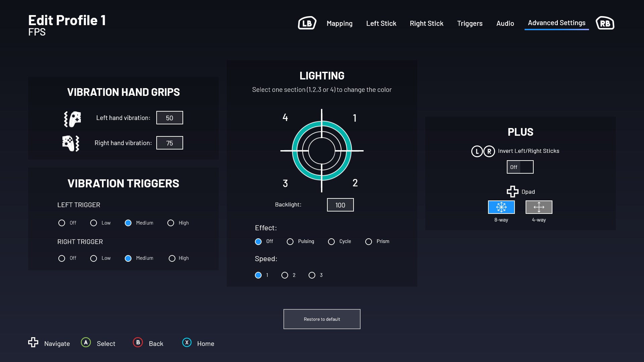
Task: Click the A Select button icon
Action: 86,343
